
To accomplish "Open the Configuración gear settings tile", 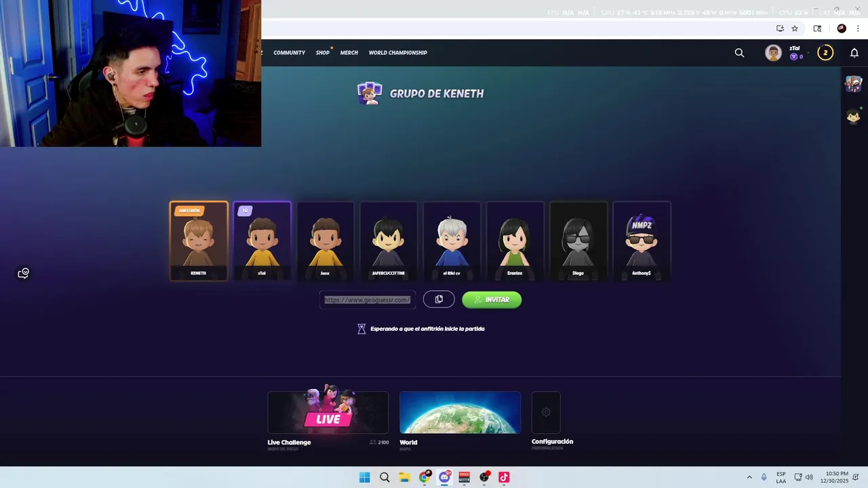I will click(x=546, y=412).
